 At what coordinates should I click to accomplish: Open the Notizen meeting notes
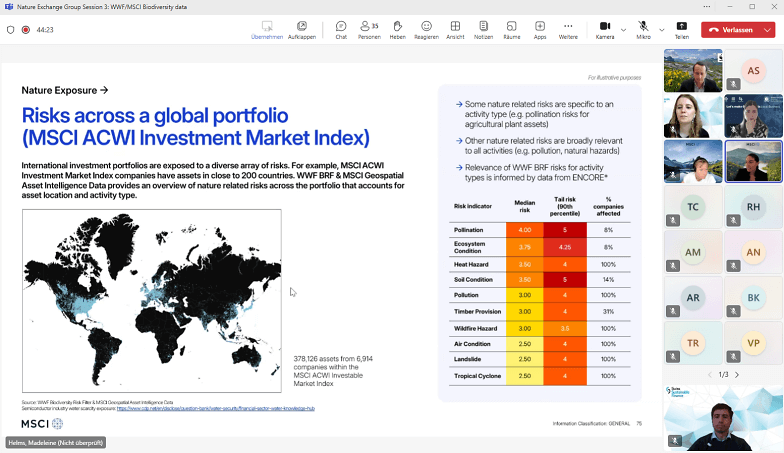(x=483, y=29)
